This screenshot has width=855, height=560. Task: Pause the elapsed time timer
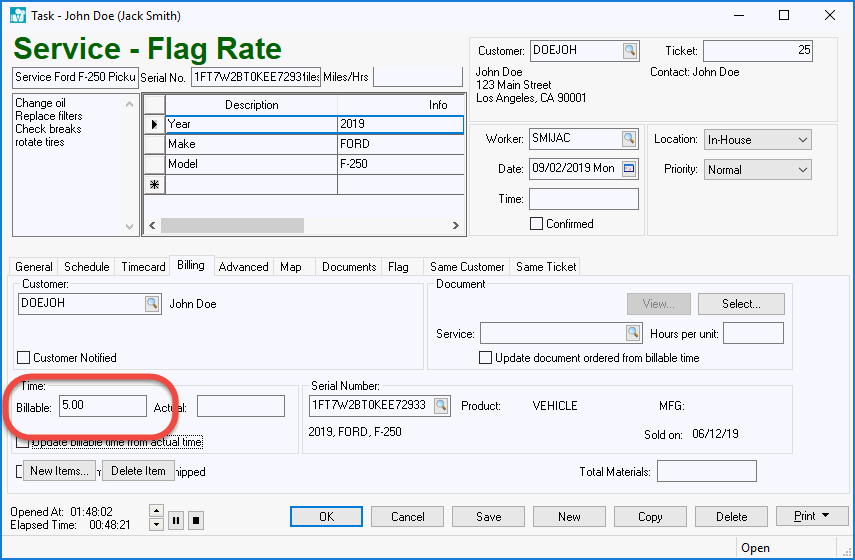[176, 519]
